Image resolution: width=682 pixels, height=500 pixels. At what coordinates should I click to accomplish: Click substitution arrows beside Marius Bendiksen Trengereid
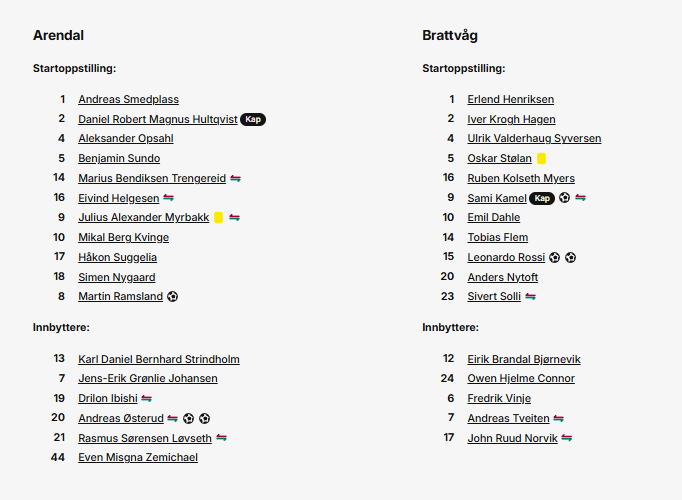(235, 178)
